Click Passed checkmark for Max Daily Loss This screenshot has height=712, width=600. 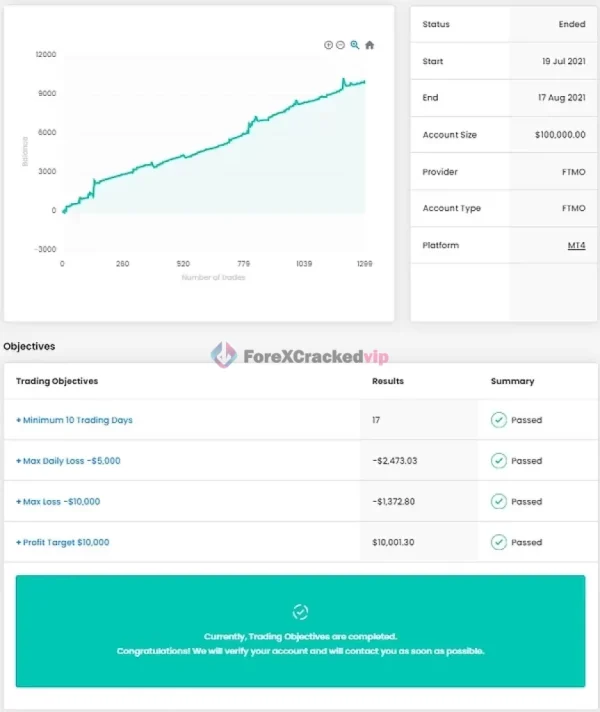(498, 461)
